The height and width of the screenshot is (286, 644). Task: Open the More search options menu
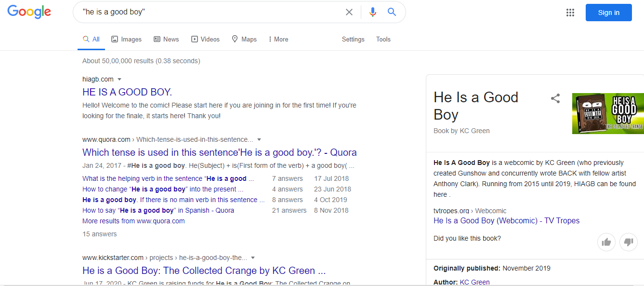coord(278,39)
